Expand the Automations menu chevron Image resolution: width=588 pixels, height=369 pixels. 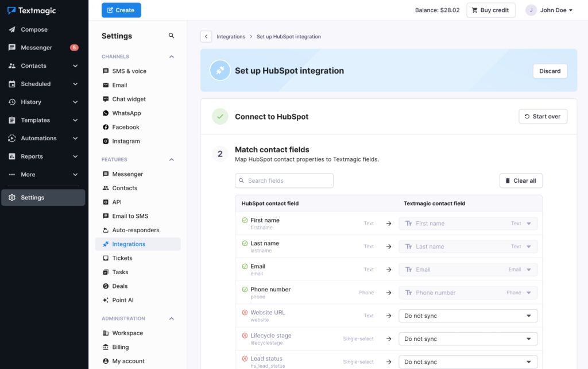[x=75, y=138]
